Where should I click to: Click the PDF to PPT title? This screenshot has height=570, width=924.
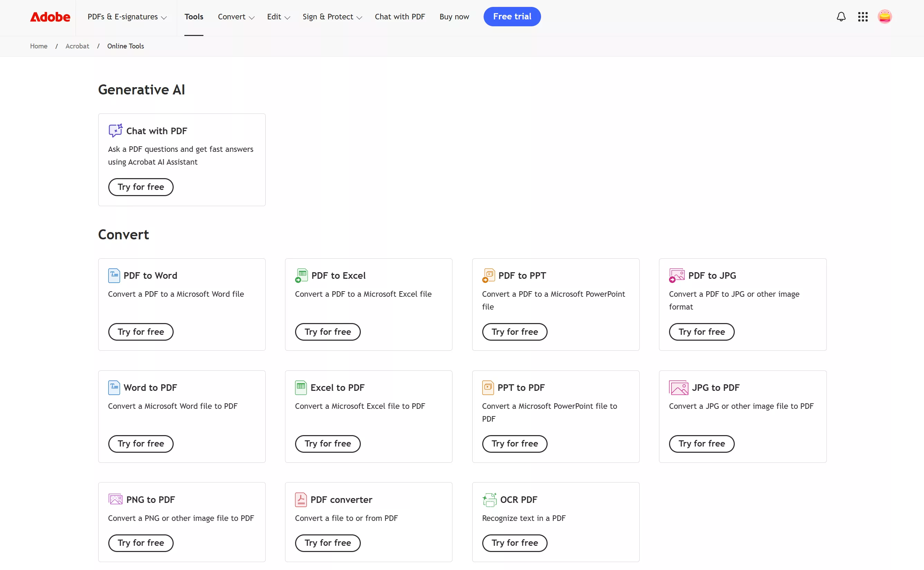tap(522, 276)
